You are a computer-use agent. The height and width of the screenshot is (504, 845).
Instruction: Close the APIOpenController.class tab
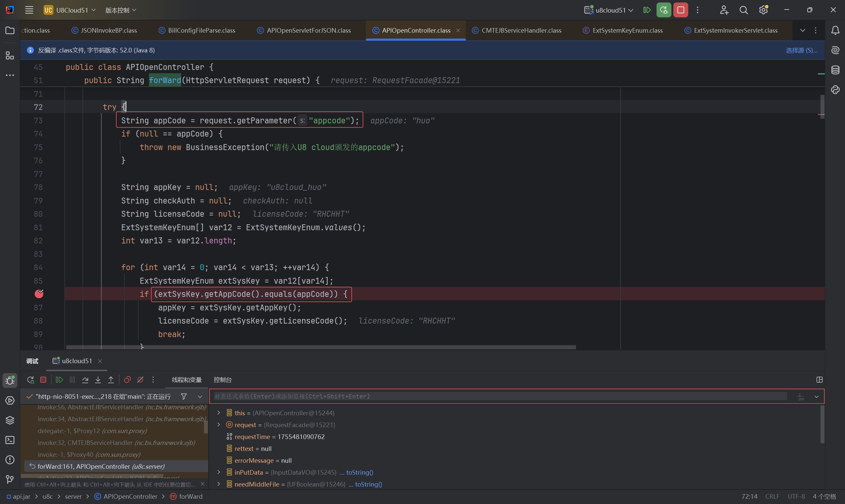[x=458, y=31]
